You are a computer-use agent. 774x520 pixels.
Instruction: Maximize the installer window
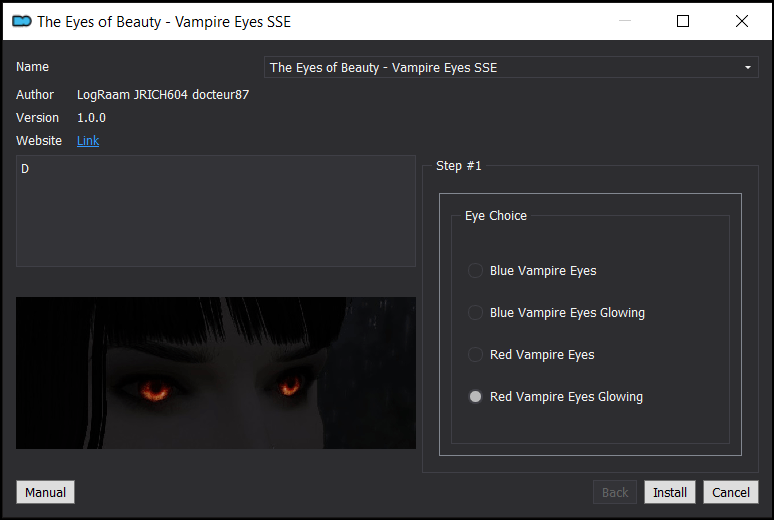pos(683,21)
